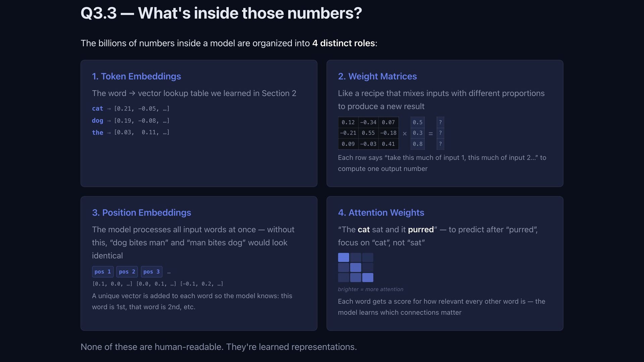Click the 0.5 input vector cell
644x362 pixels.
pyautogui.click(x=417, y=122)
